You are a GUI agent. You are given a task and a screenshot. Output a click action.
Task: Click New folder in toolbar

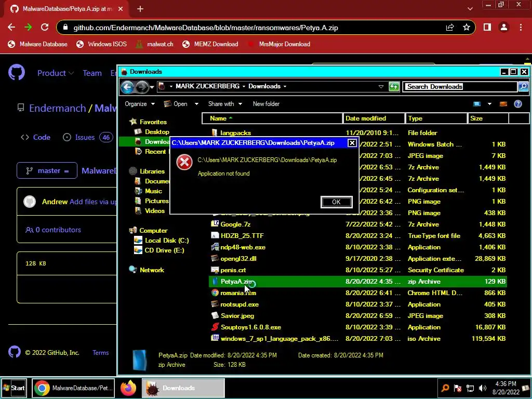point(266,104)
